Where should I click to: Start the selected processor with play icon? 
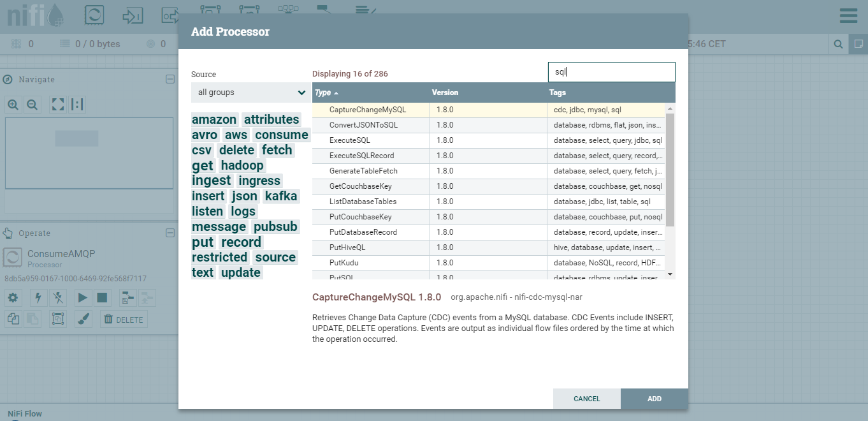(x=82, y=297)
